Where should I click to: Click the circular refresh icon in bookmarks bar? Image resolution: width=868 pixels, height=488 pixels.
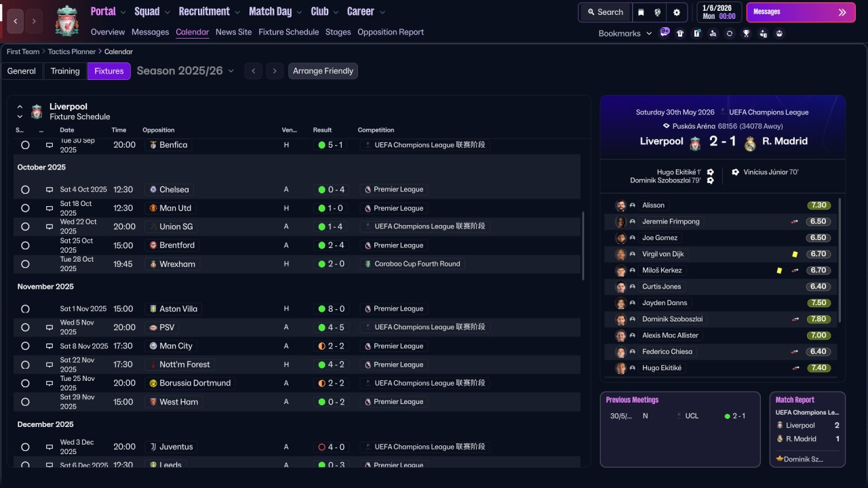pyautogui.click(x=730, y=33)
